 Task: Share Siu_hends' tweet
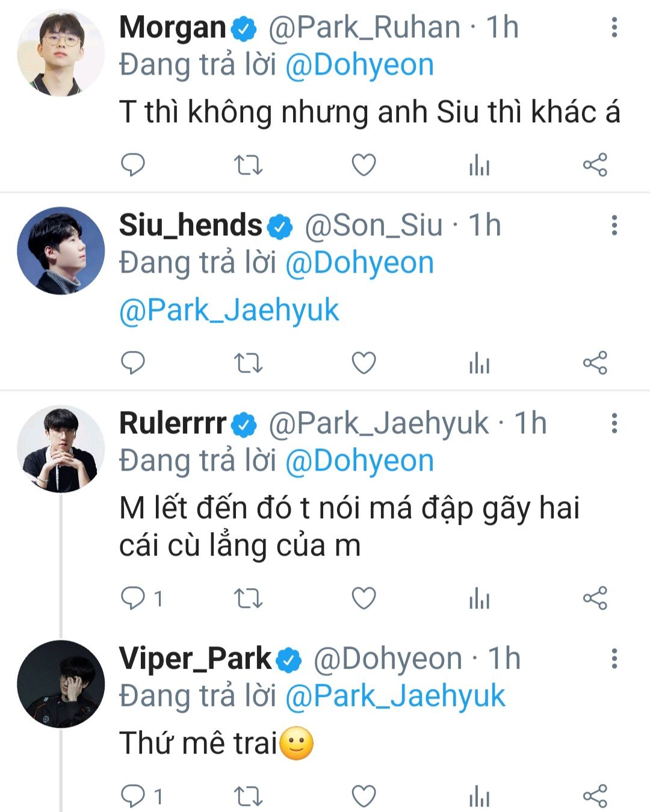(x=595, y=363)
